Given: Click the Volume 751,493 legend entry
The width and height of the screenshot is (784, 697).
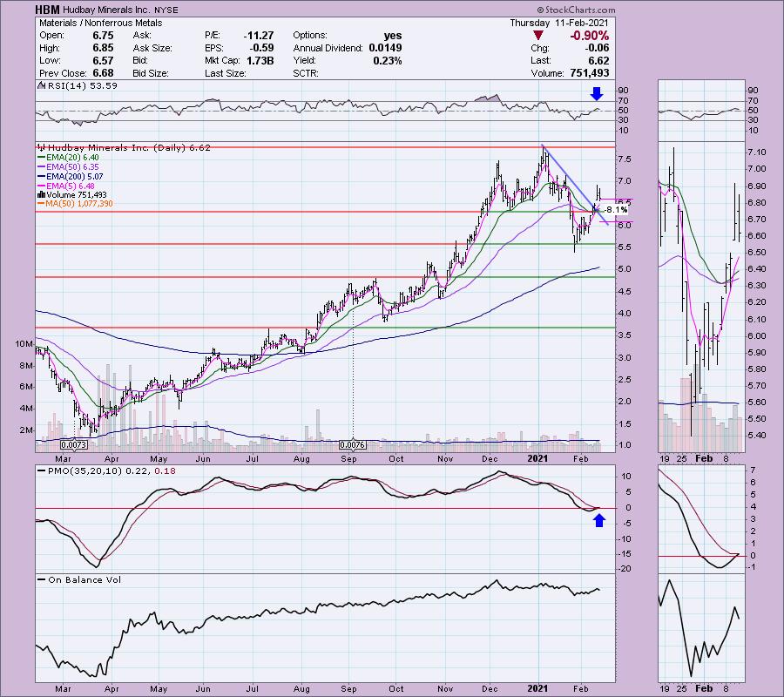Looking at the screenshot, I should click(x=72, y=194).
